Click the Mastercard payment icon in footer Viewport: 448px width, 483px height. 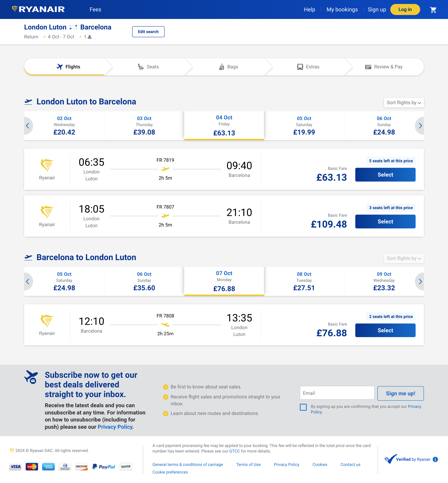pyautogui.click(x=32, y=466)
